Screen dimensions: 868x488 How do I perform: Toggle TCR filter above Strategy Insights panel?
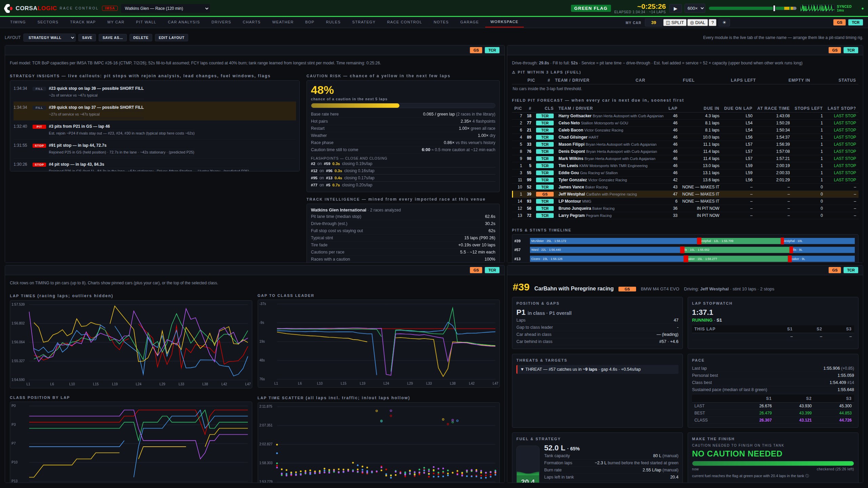pos(492,50)
